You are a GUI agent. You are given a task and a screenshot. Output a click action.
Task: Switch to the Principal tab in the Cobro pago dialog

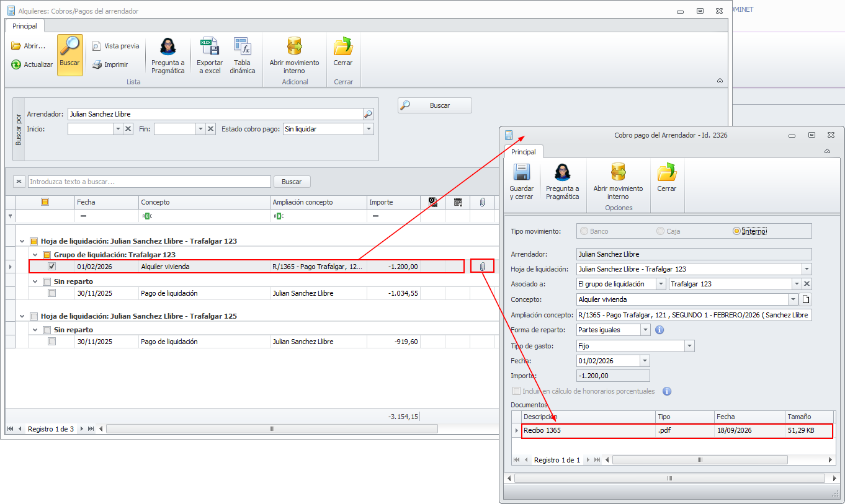[x=524, y=152]
